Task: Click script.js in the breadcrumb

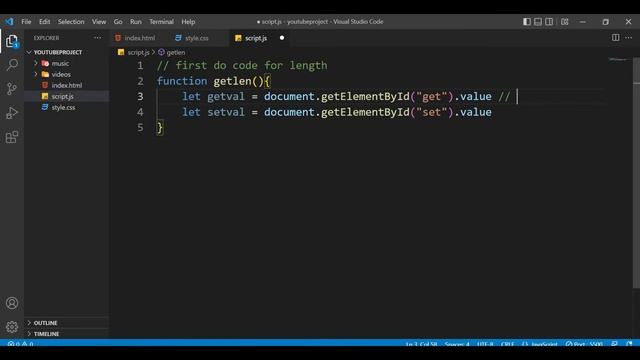Action: (138, 52)
